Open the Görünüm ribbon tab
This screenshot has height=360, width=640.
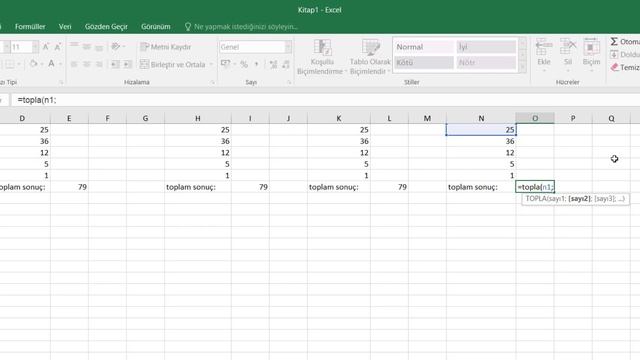pos(156,27)
